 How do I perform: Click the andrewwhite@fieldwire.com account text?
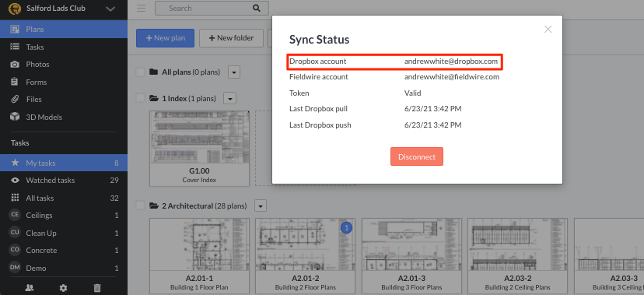pyautogui.click(x=452, y=77)
